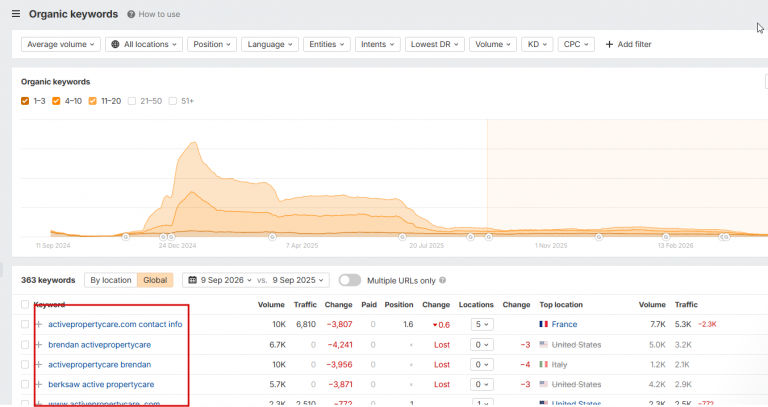The height and width of the screenshot is (407, 768).
Task: Sort by the Top location column header
Action: click(x=561, y=305)
